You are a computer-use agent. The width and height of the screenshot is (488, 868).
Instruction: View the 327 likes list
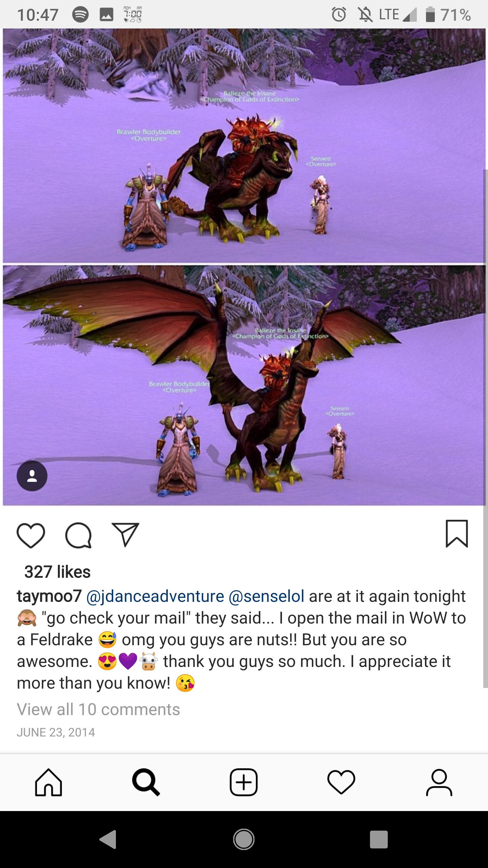57,572
